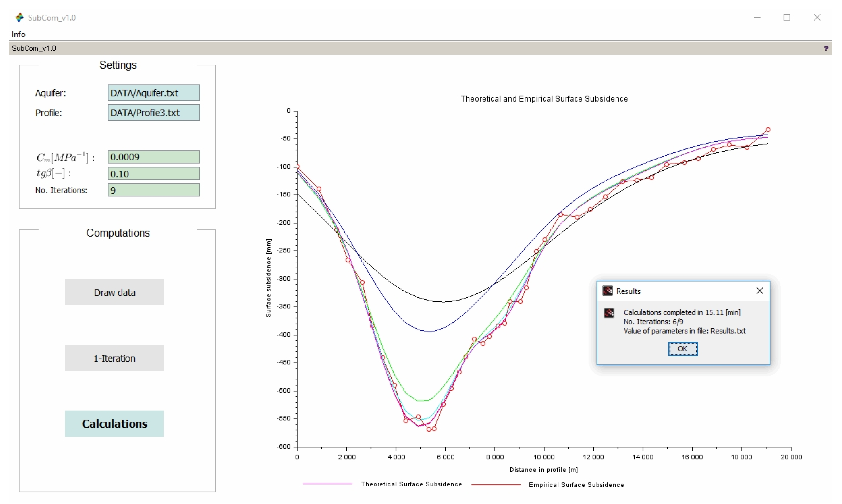Click the 'Calculations completed in 15.11 [min]' text

682,312
